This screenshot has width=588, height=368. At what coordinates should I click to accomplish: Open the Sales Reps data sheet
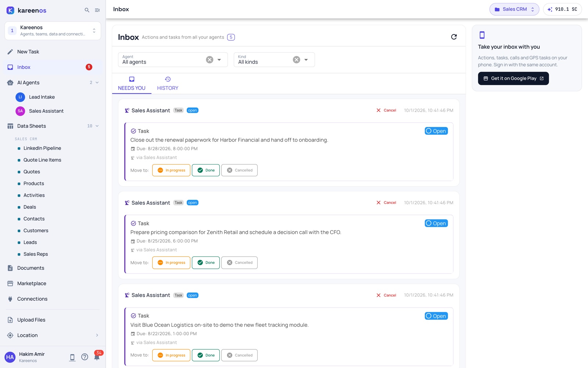(x=36, y=254)
